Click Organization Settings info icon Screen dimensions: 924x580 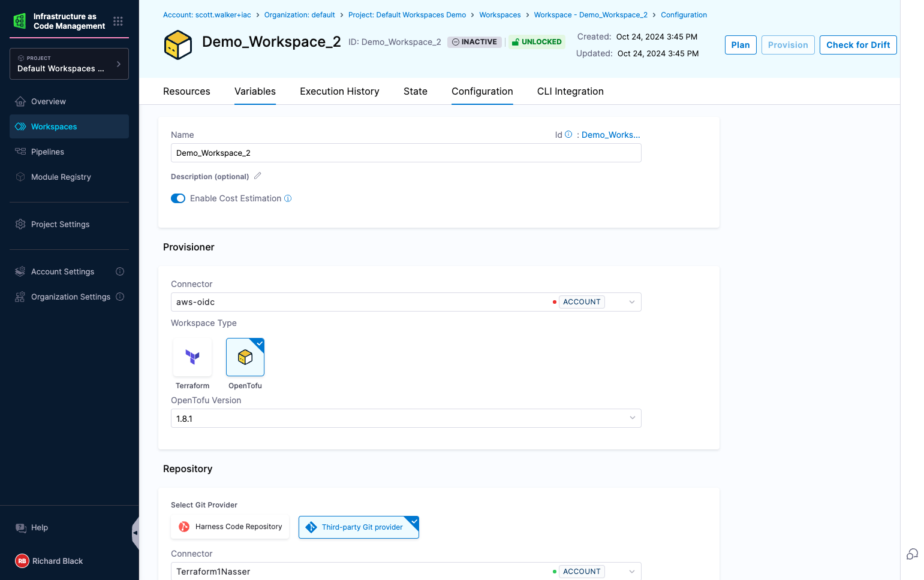[x=120, y=297]
